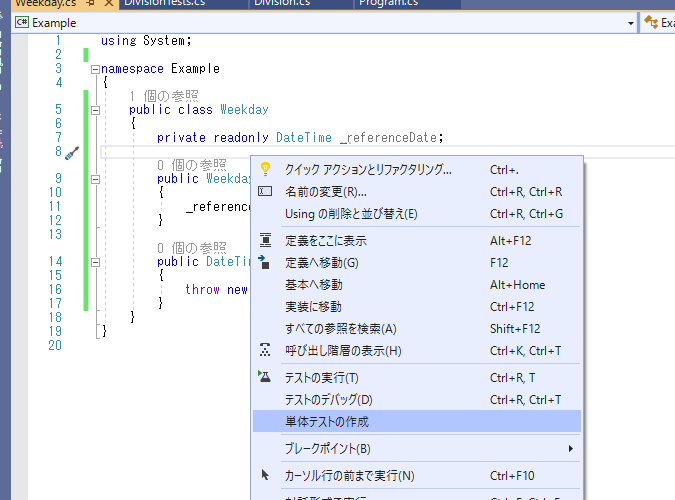
Task: Click the class icon in the right navigation dropdown
Action: (651, 22)
